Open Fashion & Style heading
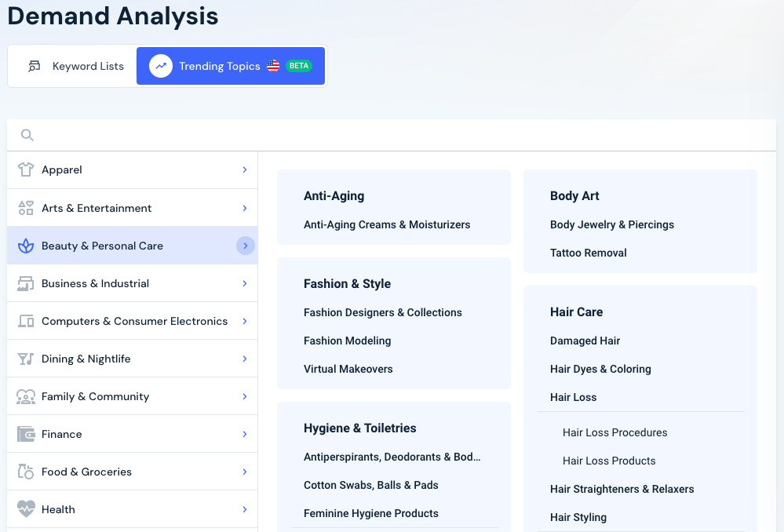 click(x=347, y=284)
